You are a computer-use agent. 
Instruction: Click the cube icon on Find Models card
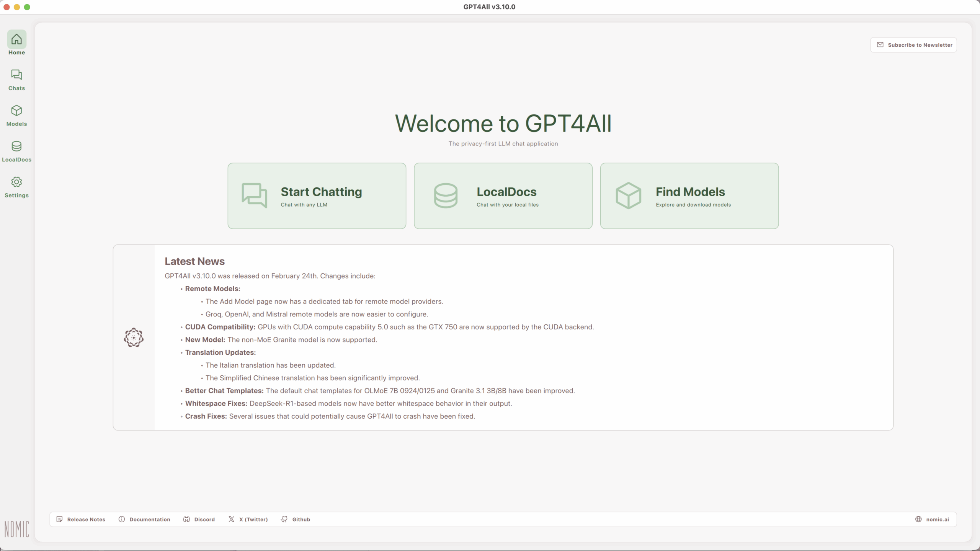628,196
